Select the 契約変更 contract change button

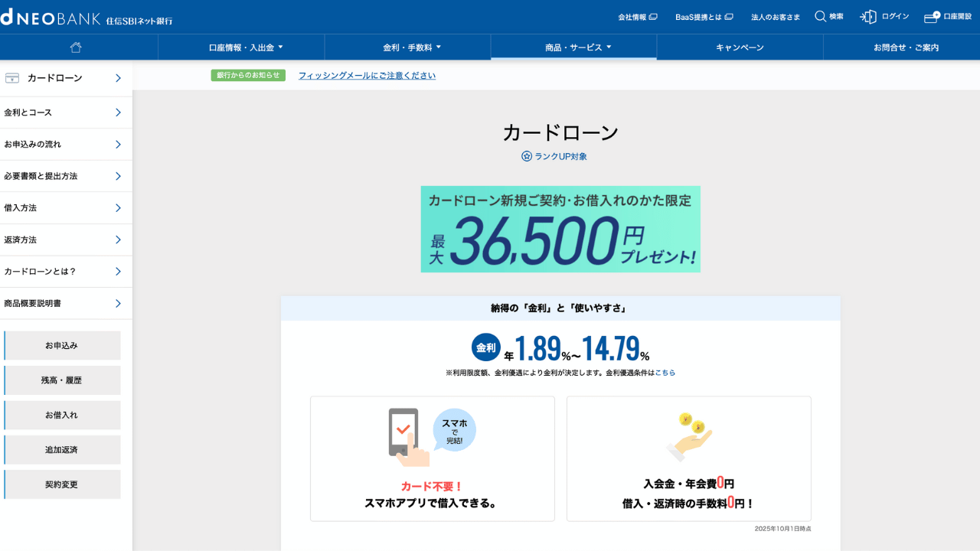tap(62, 484)
